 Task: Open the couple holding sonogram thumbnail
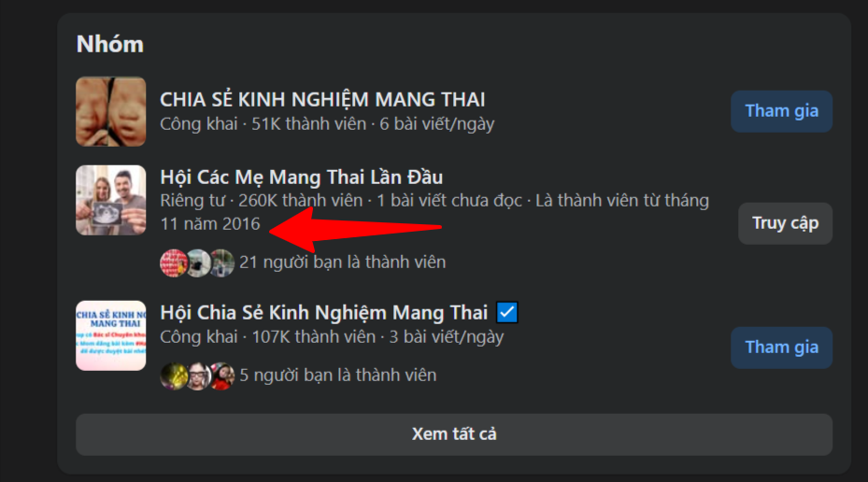(110, 200)
